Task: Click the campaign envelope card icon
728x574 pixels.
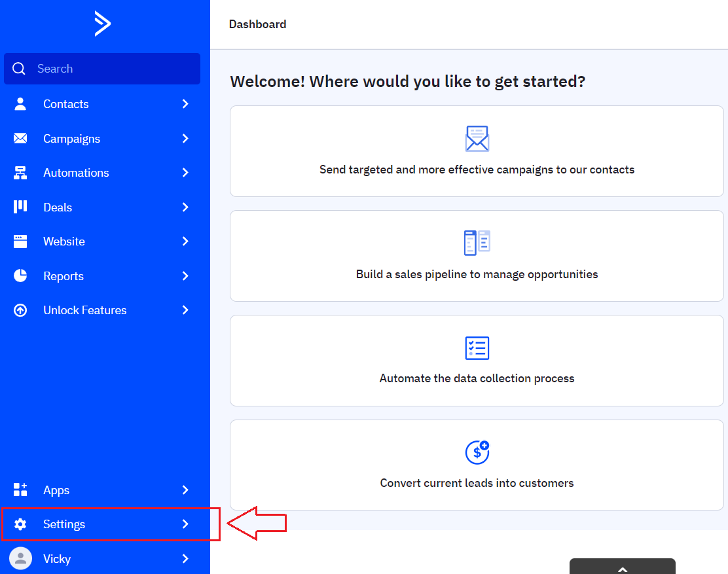Action: [x=477, y=138]
